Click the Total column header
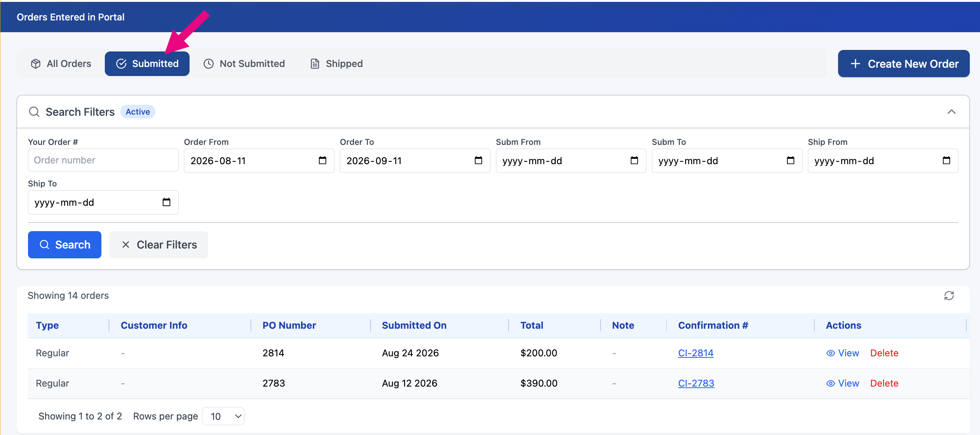 532,325
